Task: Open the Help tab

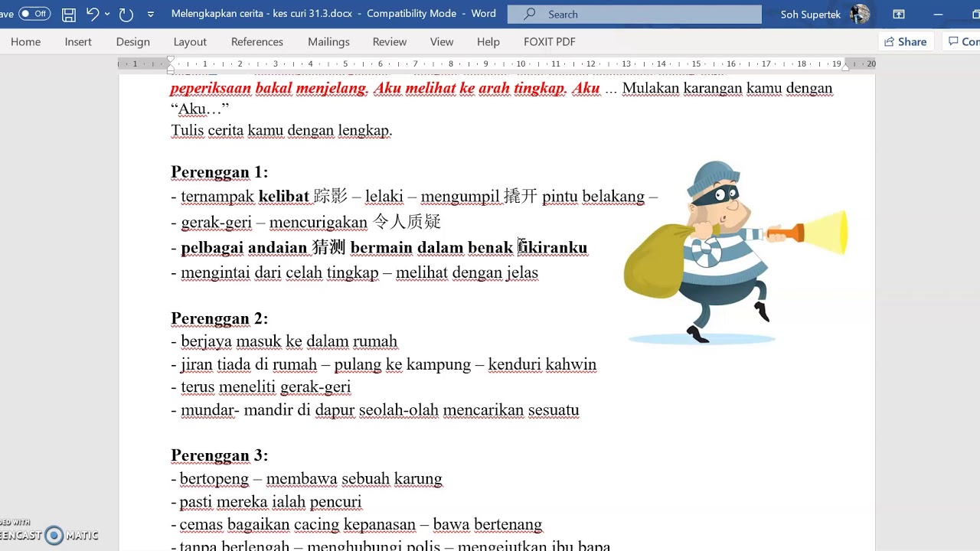Action: (488, 42)
